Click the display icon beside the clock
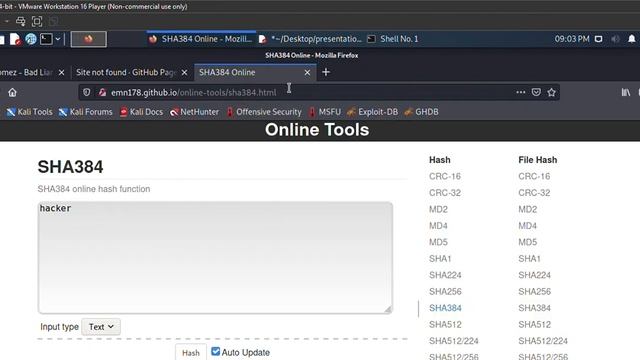Screen dimensions: 640x360 (598, 39)
